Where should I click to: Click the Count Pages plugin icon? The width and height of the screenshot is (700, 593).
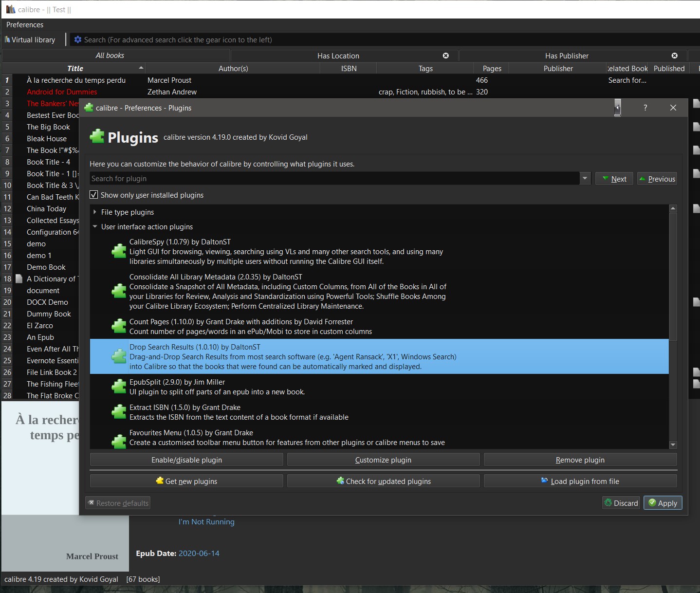point(119,326)
